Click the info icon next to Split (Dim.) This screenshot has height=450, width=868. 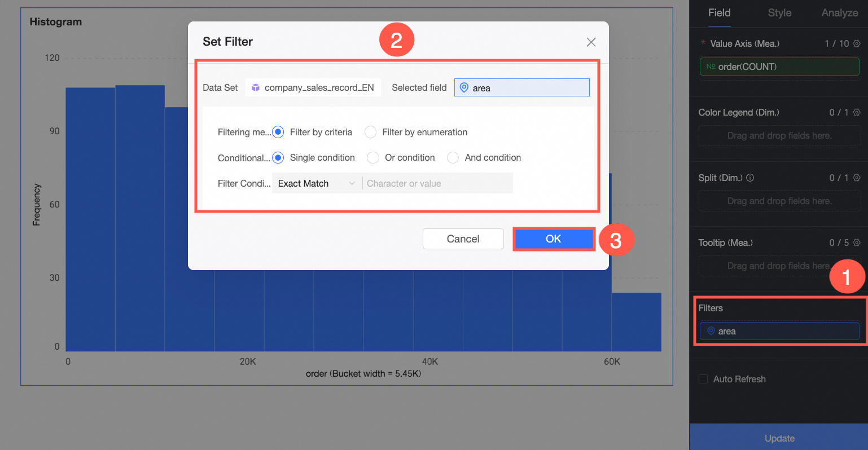pyautogui.click(x=750, y=178)
